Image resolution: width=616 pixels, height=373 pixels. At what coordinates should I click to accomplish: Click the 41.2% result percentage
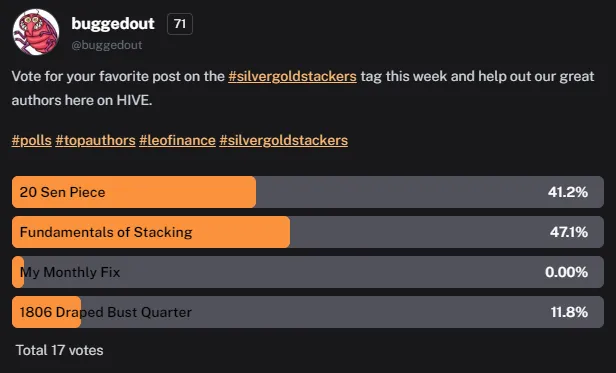click(x=568, y=192)
